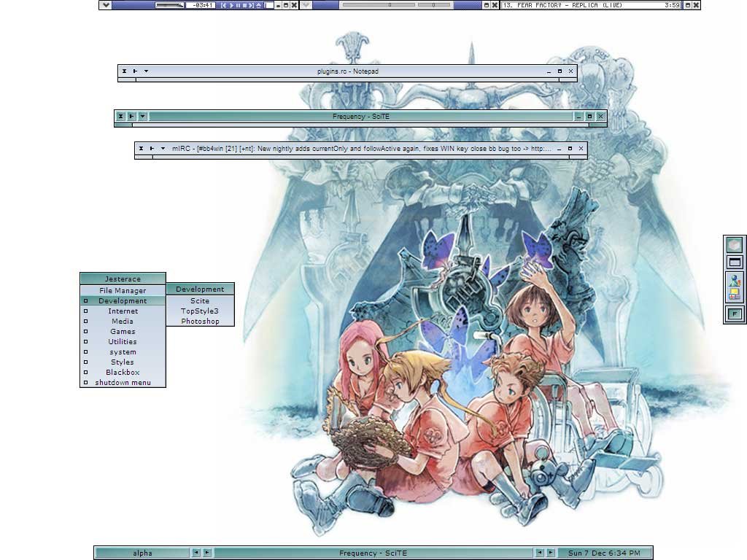Switch to the previous workspace using left arrow

point(196,553)
